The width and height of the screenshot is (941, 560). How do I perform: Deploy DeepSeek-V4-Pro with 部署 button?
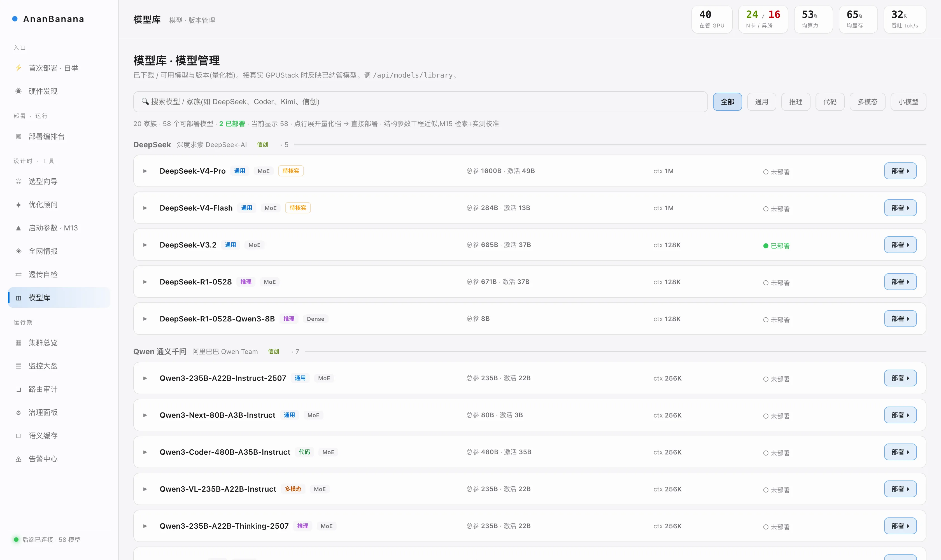click(x=900, y=171)
